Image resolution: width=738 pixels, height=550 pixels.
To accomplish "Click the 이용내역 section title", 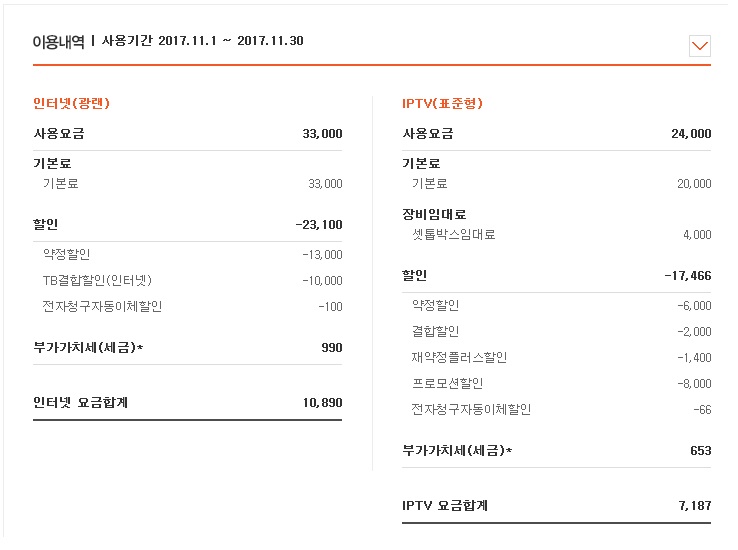I will pyautogui.click(x=59, y=42).
